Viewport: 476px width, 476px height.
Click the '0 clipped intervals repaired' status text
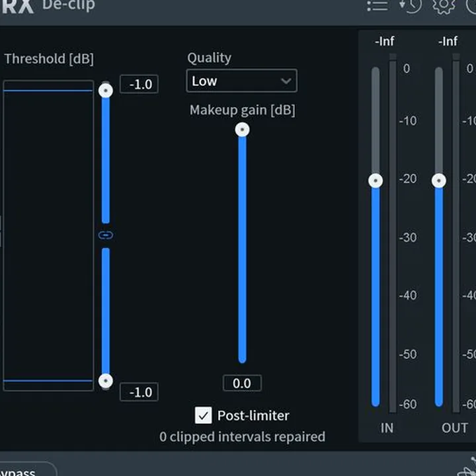pyautogui.click(x=242, y=437)
